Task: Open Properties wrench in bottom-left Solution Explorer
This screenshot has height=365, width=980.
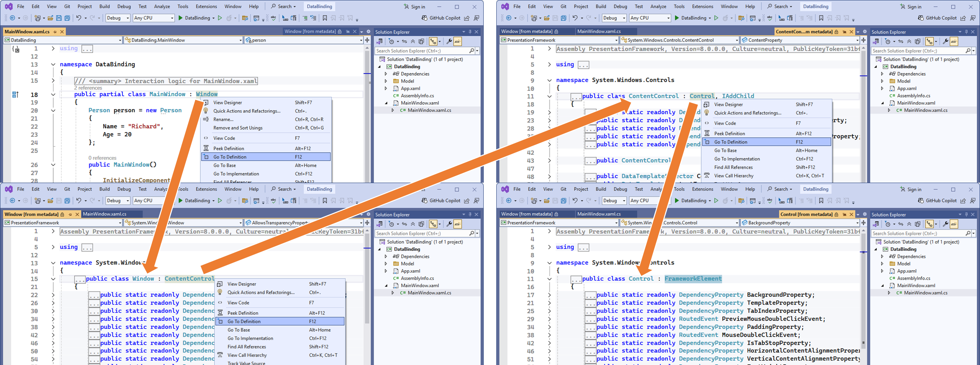Action: click(x=449, y=224)
